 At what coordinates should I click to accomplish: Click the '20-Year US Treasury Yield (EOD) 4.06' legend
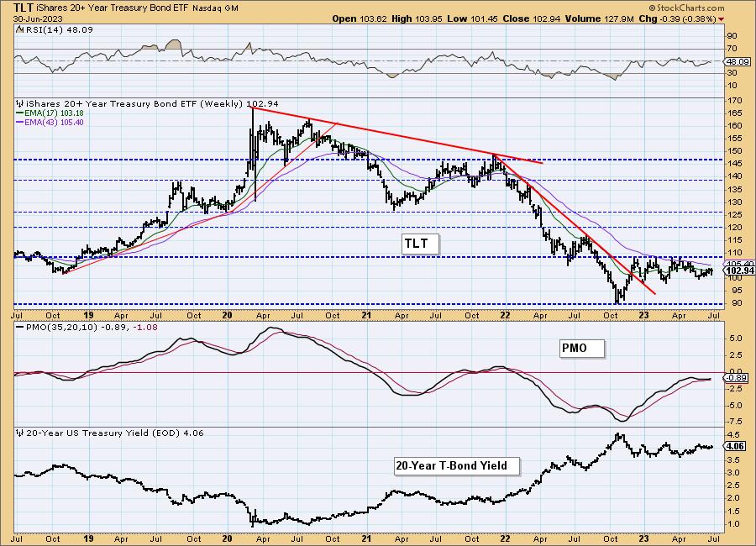(115, 433)
